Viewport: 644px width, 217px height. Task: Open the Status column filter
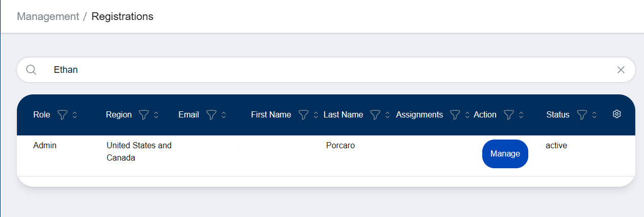(x=582, y=115)
